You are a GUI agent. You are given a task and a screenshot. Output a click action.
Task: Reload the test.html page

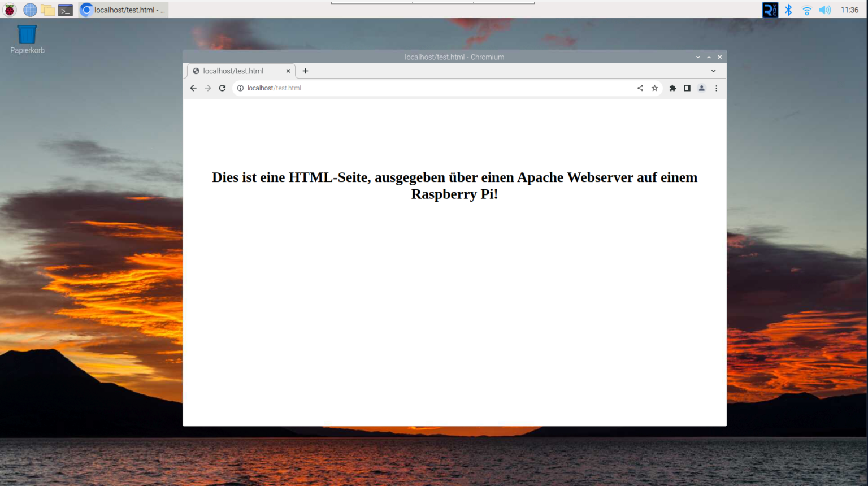[222, 88]
